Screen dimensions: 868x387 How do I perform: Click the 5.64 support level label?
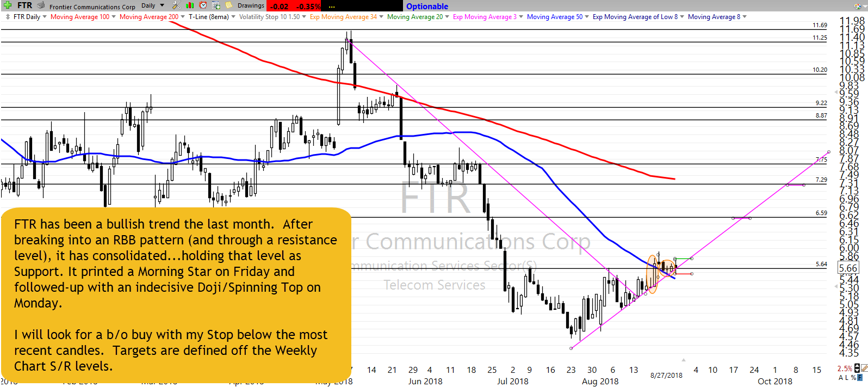point(821,264)
